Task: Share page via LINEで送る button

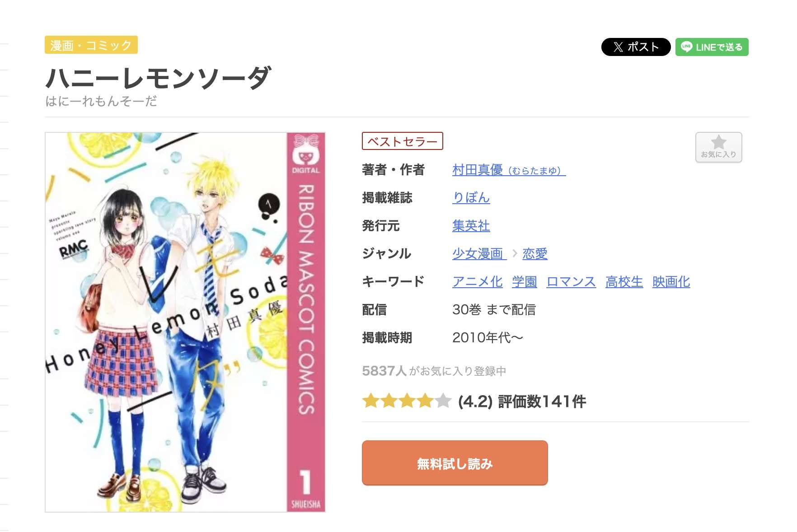Action: 712,47
